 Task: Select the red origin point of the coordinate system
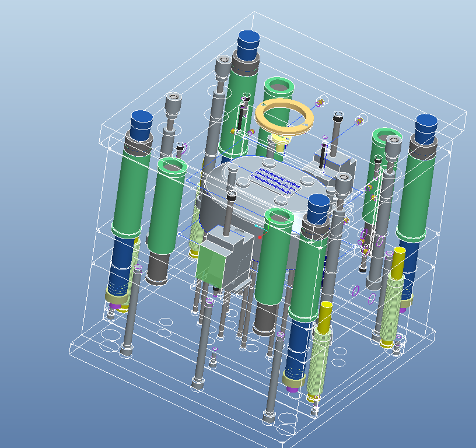click(260, 237)
